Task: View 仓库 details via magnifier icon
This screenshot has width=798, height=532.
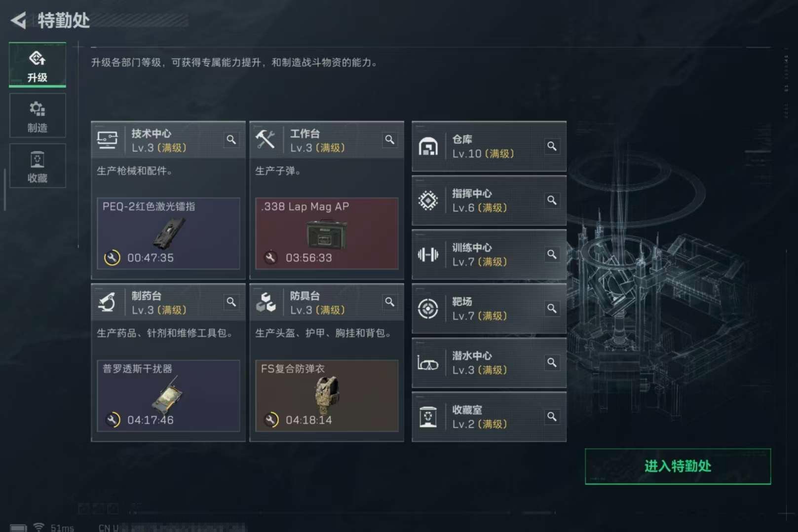Action: tap(552, 146)
